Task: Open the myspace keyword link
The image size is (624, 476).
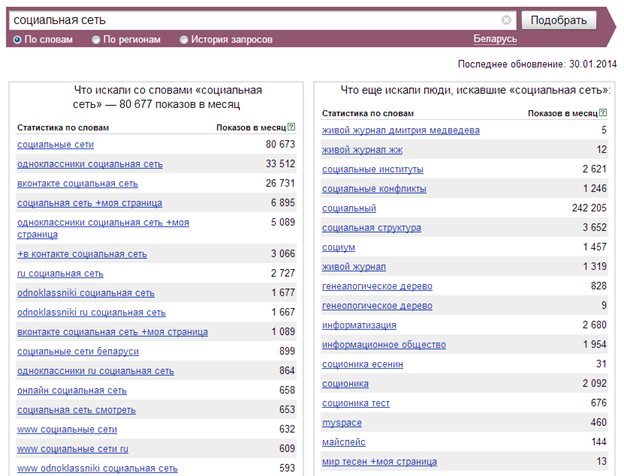Action: (342, 423)
